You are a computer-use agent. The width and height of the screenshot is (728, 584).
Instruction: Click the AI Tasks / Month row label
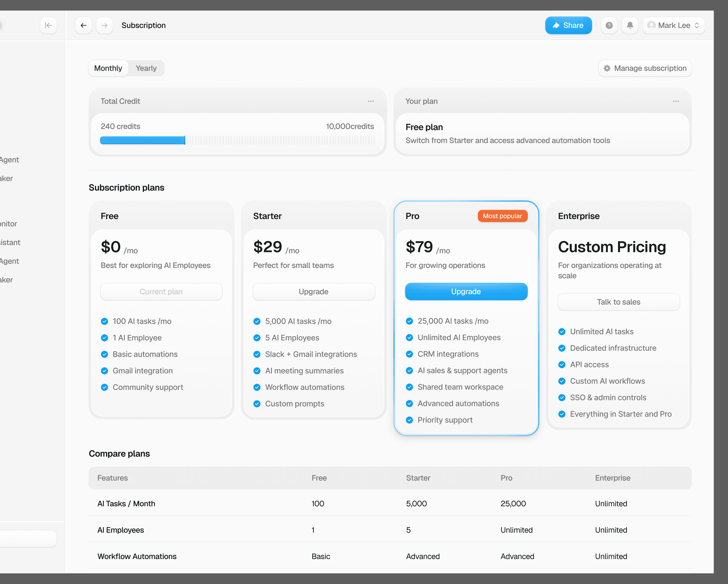[x=126, y=504]
